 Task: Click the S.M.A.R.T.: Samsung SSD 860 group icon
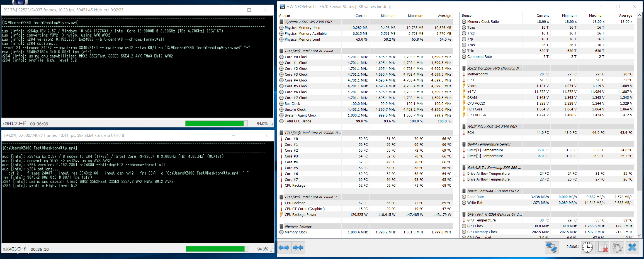click(x=464, y=167)
